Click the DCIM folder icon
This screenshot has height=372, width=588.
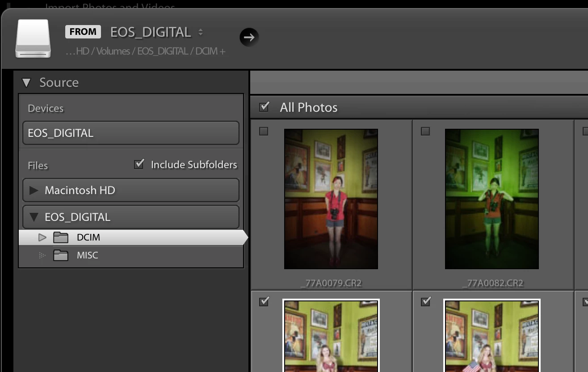coord(61,237)
